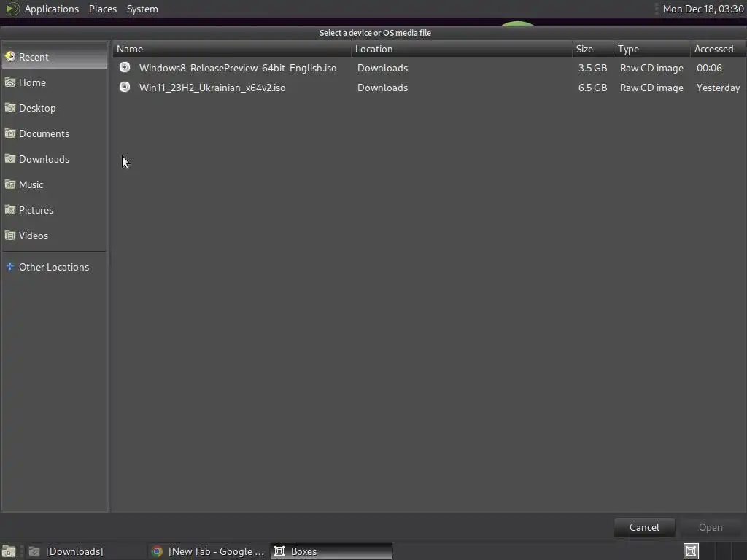The width and height of the screenshot is (747, 560).
Task: Click the Documents folder icon
Action: point(10,133)
